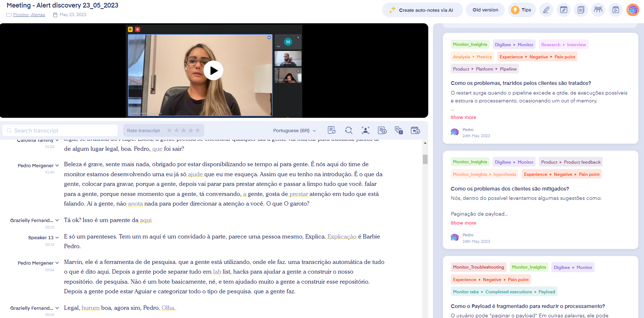Open the user profile avatar
The height and width of the screenshot is (318, 644).
633,10
